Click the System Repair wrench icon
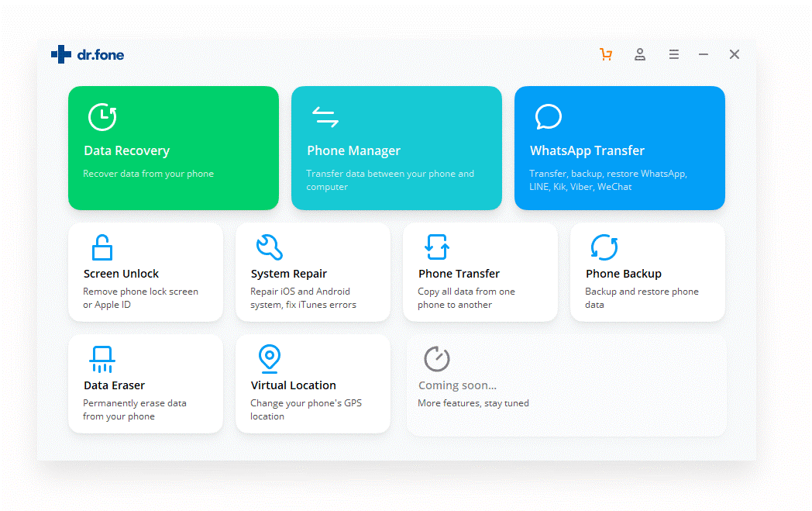 pos(270,247)
